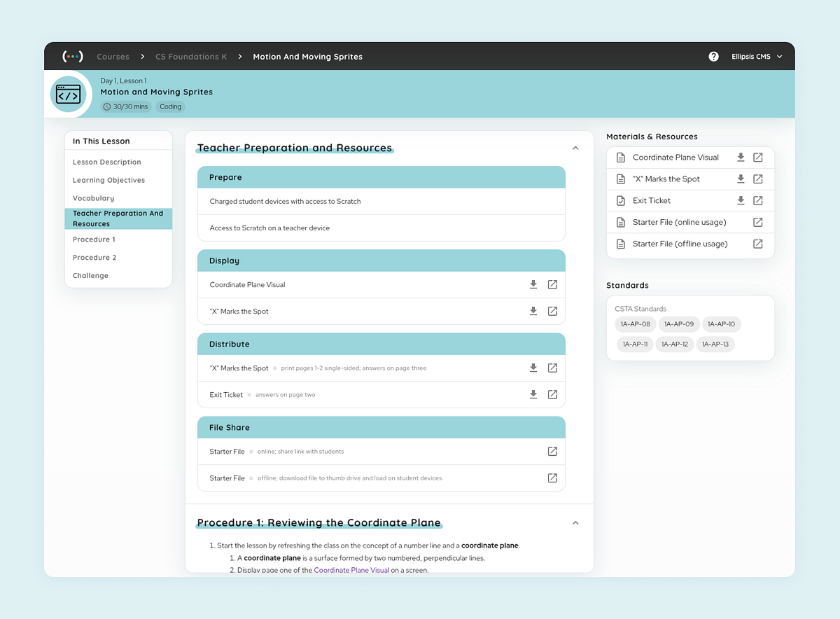Click the 1A-AP-08 standard tag
The image size is (840, 619).
tap(636, 324)
